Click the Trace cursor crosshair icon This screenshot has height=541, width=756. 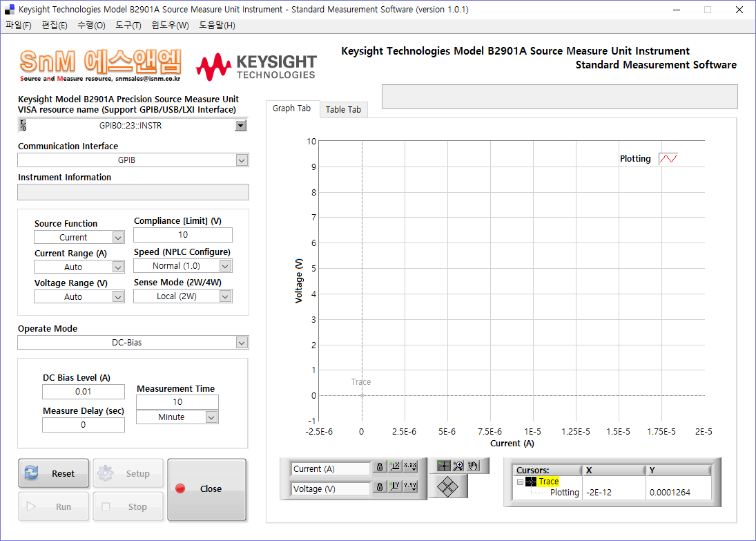(x=531, y=482)
